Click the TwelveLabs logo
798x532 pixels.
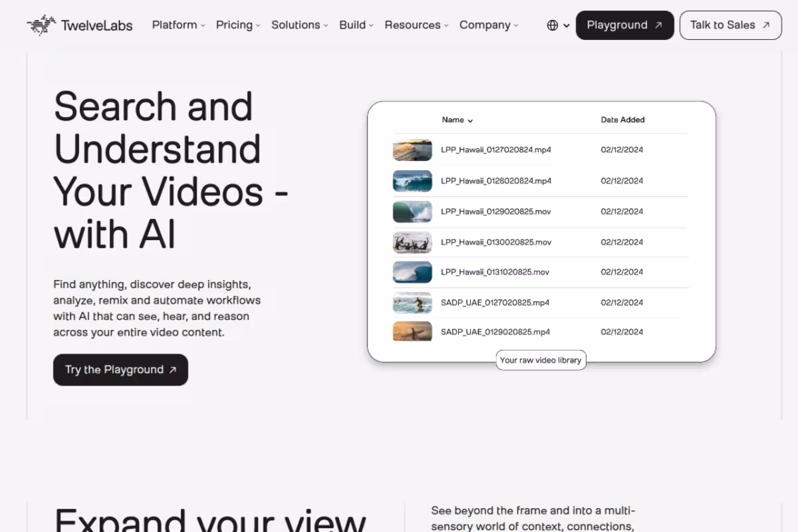tap(80, 25)
